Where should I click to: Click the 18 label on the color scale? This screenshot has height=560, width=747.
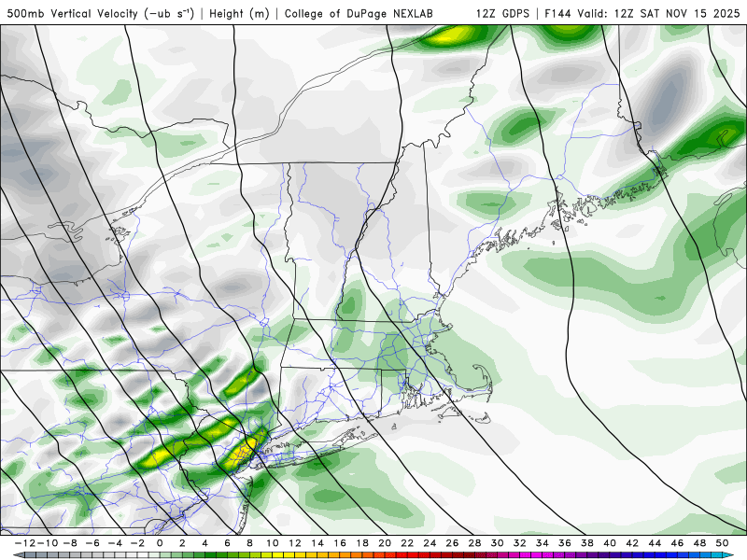pyautogui.click(x=362, y=543)
